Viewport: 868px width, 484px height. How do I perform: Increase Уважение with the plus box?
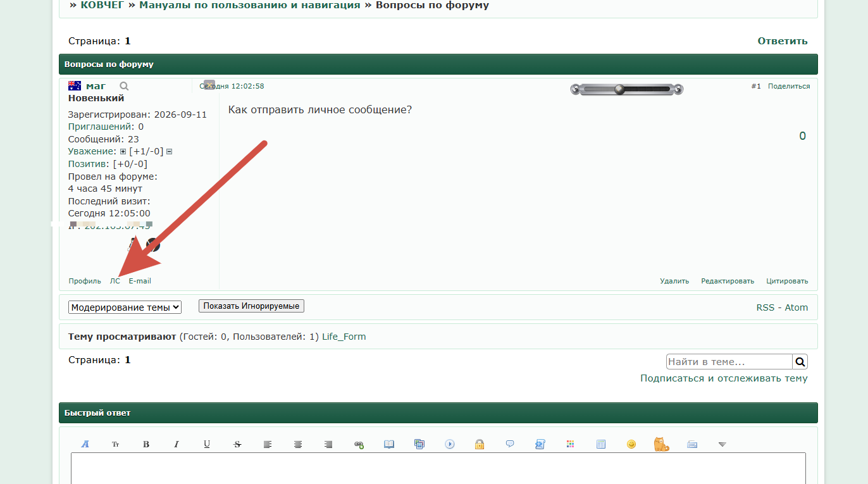pos(123,152)
